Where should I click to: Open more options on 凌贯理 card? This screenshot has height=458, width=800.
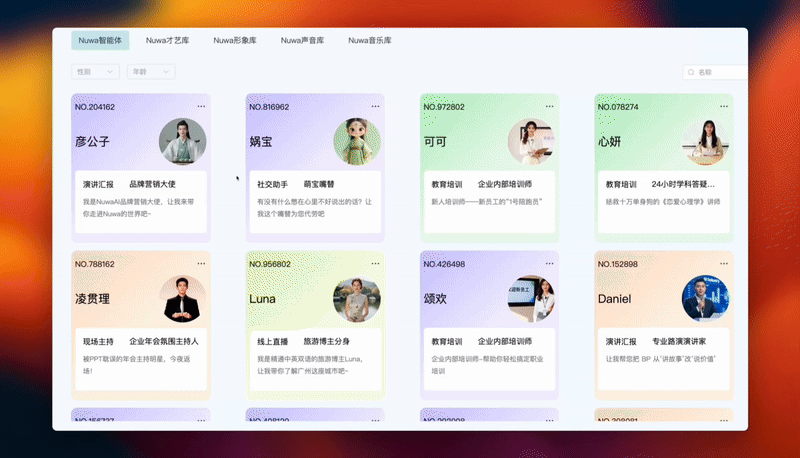pos(201,264)
